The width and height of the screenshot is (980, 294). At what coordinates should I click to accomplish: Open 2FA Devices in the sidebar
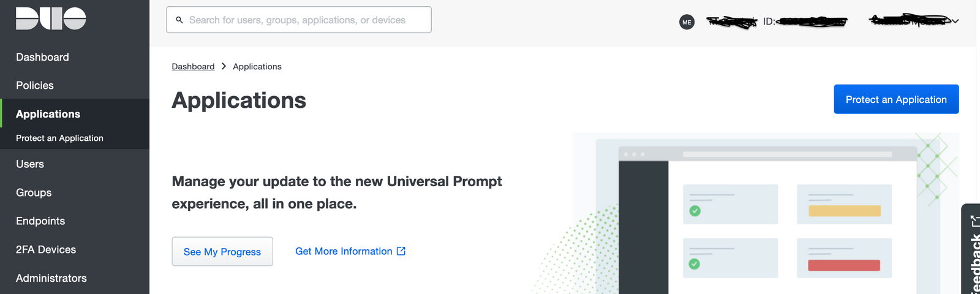[x=46, y=249]
